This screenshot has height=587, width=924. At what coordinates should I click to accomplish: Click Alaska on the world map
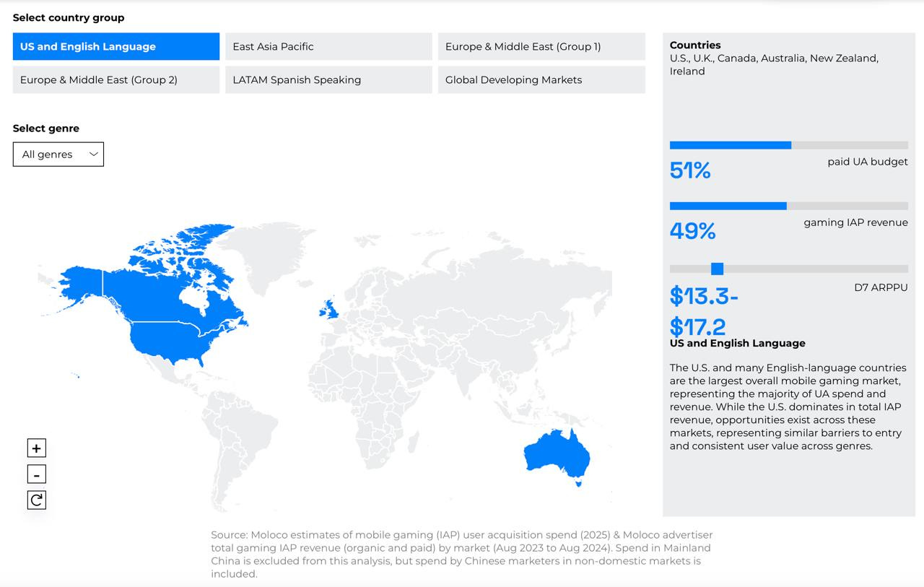coord(79,283)
